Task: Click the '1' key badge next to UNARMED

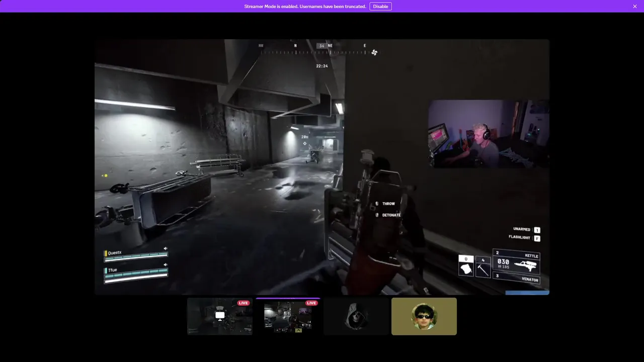Action: [537, 230]
